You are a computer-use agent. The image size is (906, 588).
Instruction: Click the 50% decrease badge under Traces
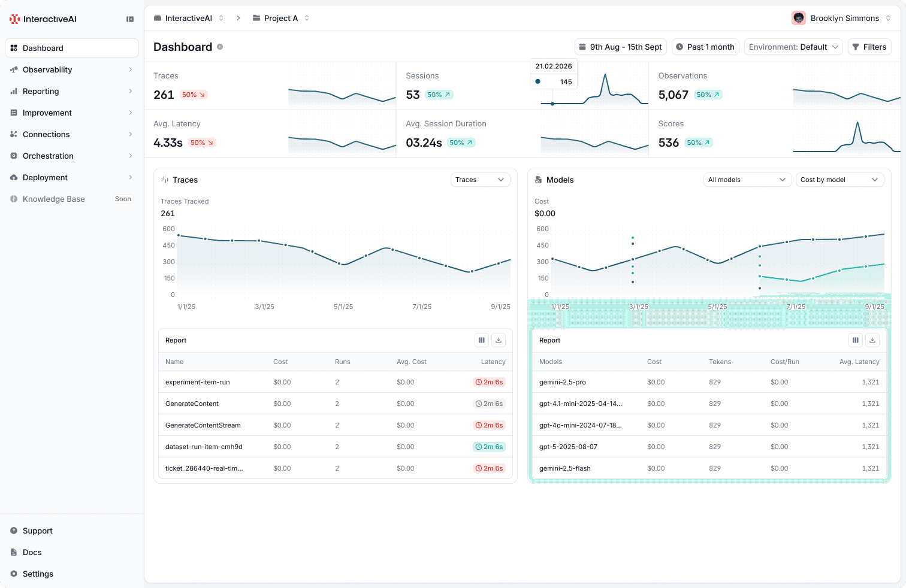193,95
